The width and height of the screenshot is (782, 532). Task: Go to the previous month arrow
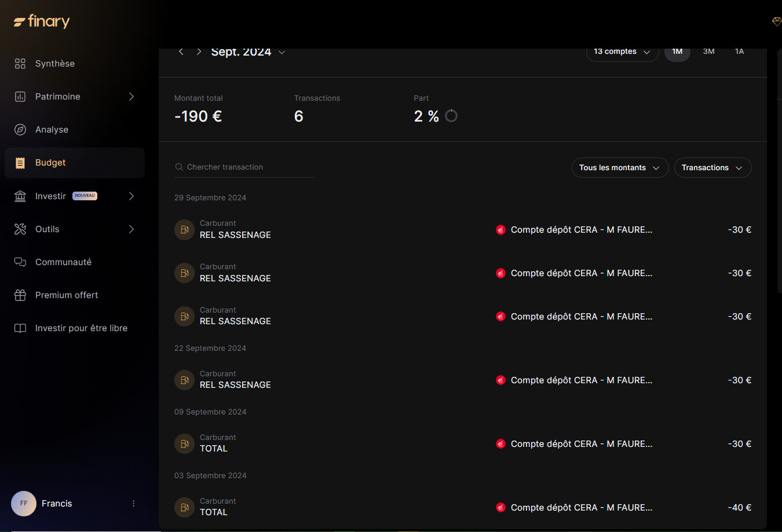tap(181, 52)
